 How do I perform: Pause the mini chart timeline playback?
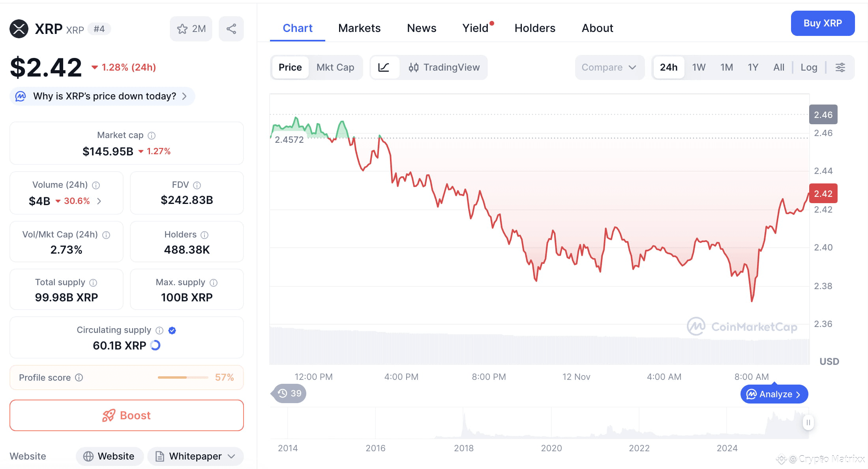click(808, 422)
